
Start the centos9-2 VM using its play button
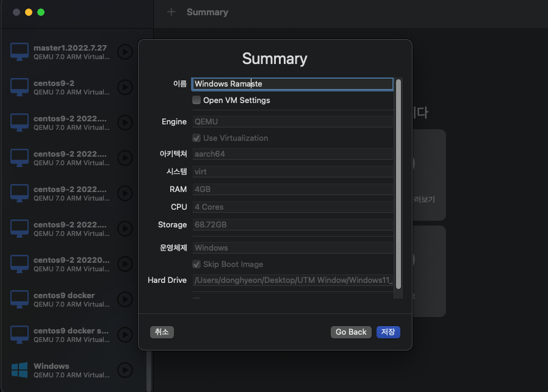124,87
